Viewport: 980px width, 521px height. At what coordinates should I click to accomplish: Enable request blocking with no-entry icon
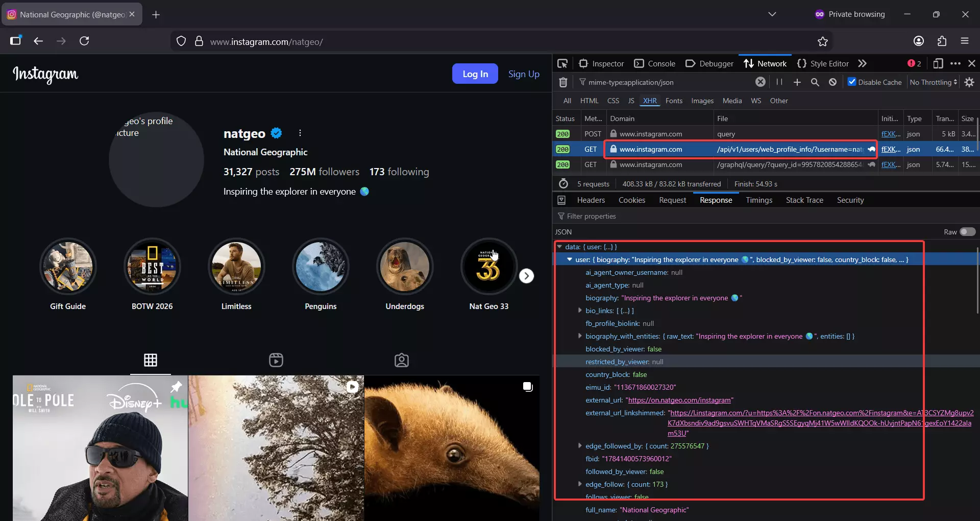832,82
